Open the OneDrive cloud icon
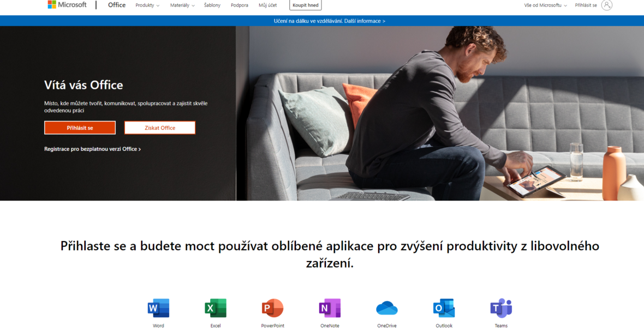Image resolution: width=644 pixels, height=333 pixels. [x=387, y=308]
